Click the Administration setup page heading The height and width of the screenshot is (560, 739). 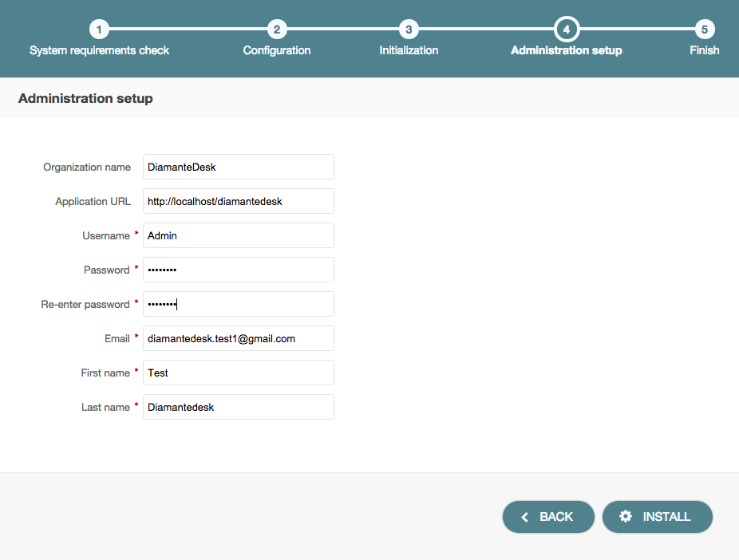[85, 98]
